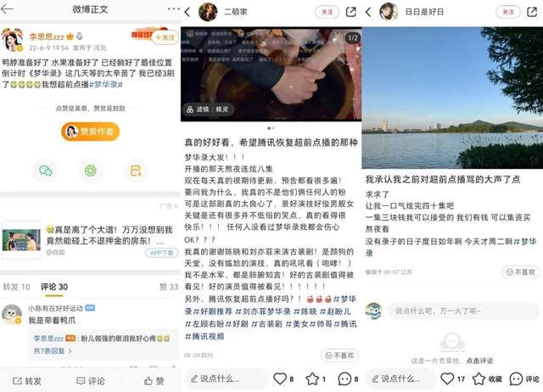543x392 pixels.
Task: Toggle 关注 follow button for 二硕家
Action: 327,12
